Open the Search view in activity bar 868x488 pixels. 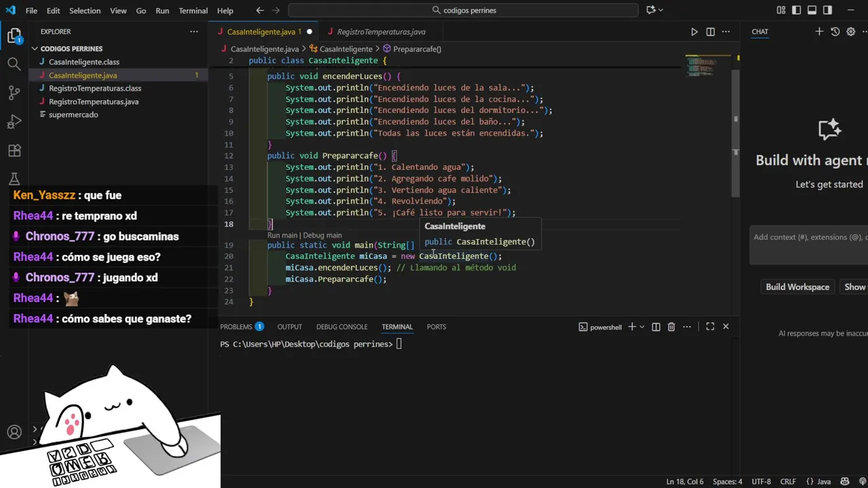click(14, 64)
